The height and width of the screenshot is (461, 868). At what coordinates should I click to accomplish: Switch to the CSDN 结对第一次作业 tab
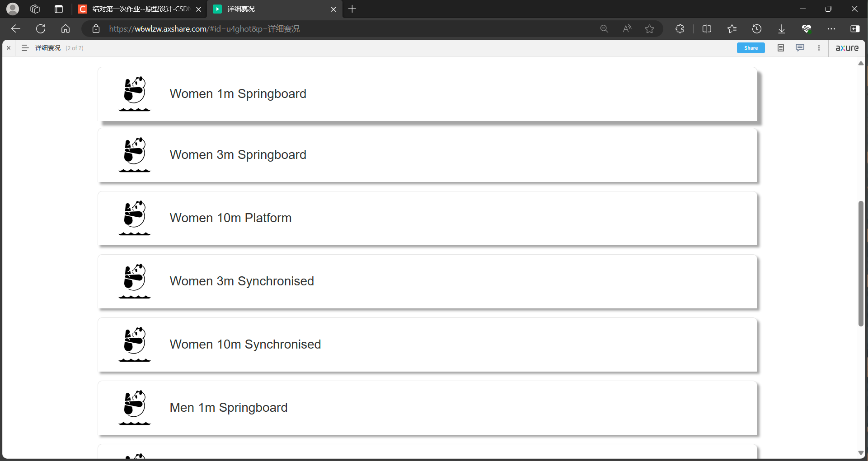[x=140, y=9]
